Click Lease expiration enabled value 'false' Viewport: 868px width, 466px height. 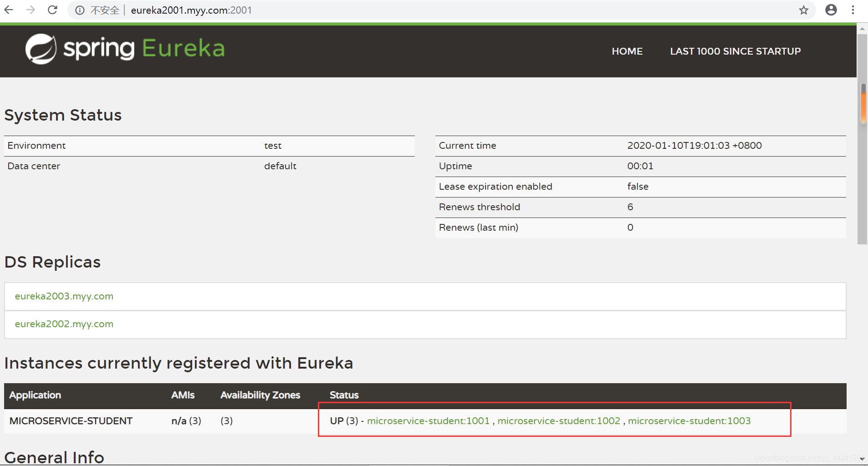(638, 187)
